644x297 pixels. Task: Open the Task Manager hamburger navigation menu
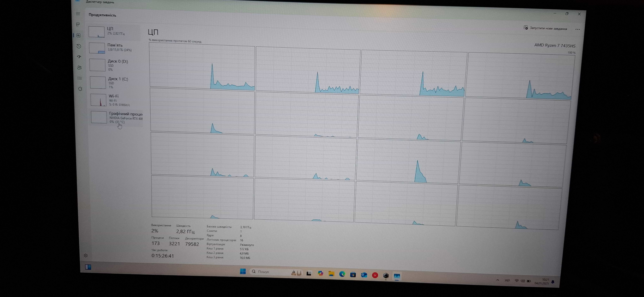(x=78, y=14)
